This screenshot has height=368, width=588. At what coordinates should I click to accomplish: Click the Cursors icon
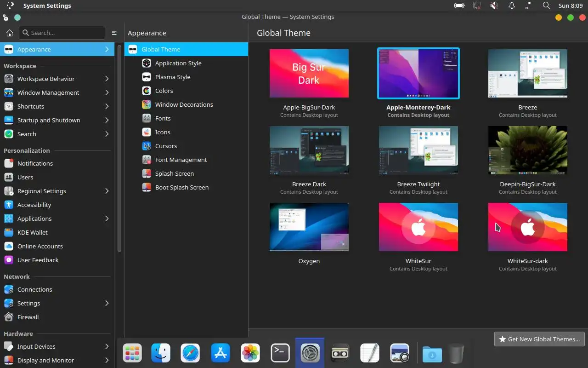point(147,146)
